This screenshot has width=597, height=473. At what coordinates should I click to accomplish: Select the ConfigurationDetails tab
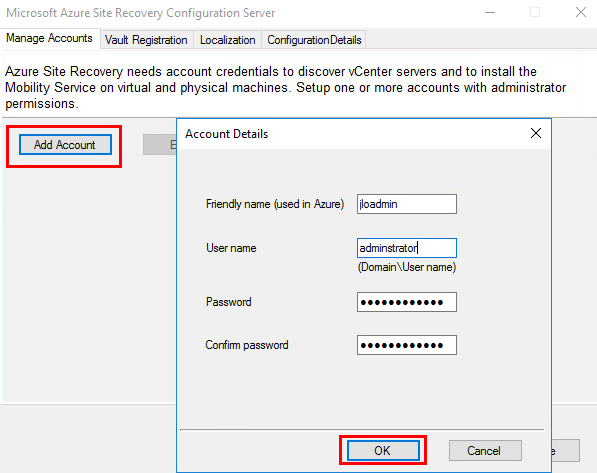tap(314, 40)
